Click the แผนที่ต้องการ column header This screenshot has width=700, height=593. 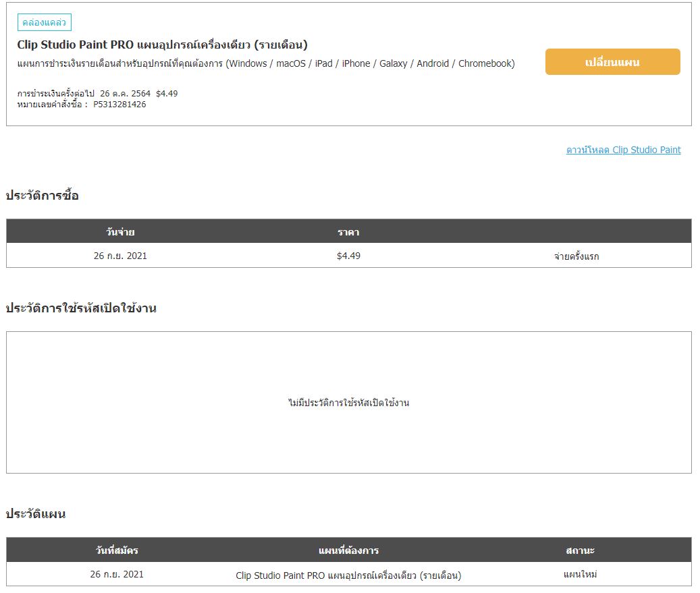(x=349, y=550)
